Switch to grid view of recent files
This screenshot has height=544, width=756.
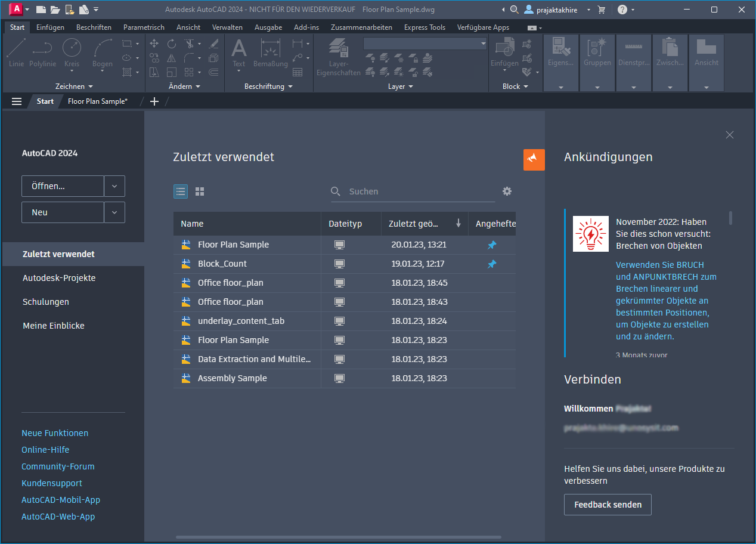[x=200, y=191]
